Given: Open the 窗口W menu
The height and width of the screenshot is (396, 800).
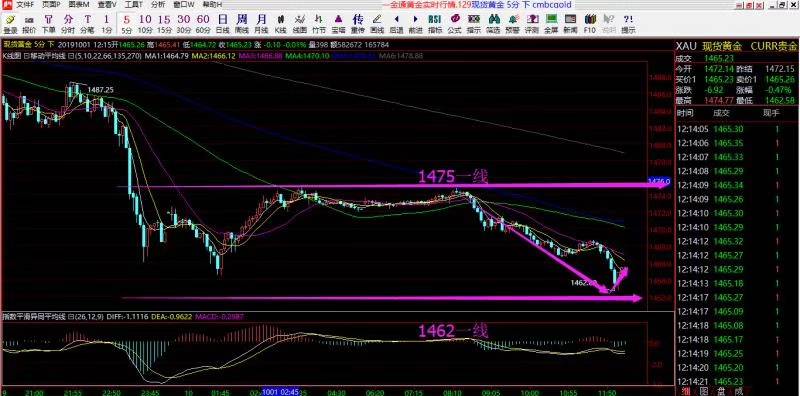Looking at the screenshot, I should pos(184,5).
